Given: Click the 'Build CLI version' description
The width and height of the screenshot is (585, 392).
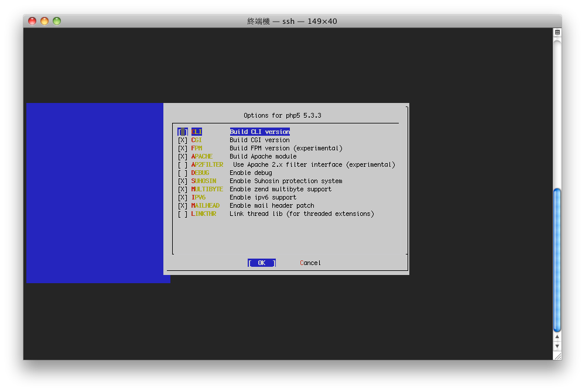Looking at the screenshot, I should (x=259, y=132).
